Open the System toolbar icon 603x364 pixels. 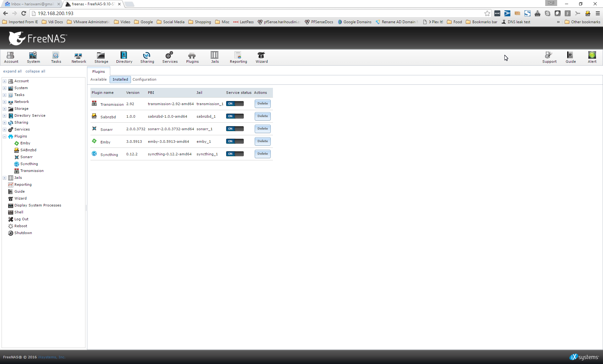[33, 57]
